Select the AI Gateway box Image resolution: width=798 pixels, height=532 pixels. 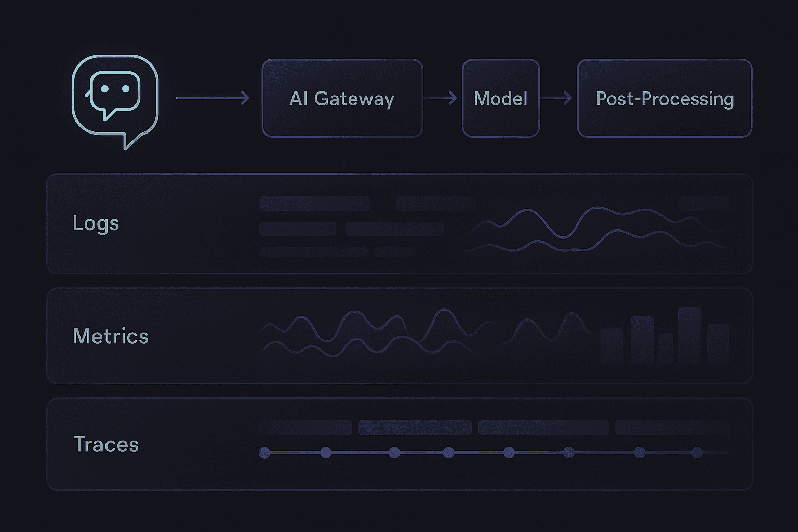pyautogui.click(x=342, y=98)
